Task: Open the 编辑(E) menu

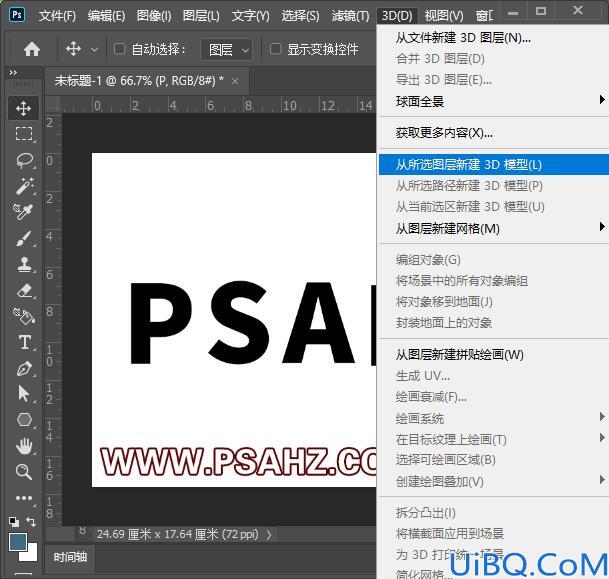Action: [x=106, y=16]
